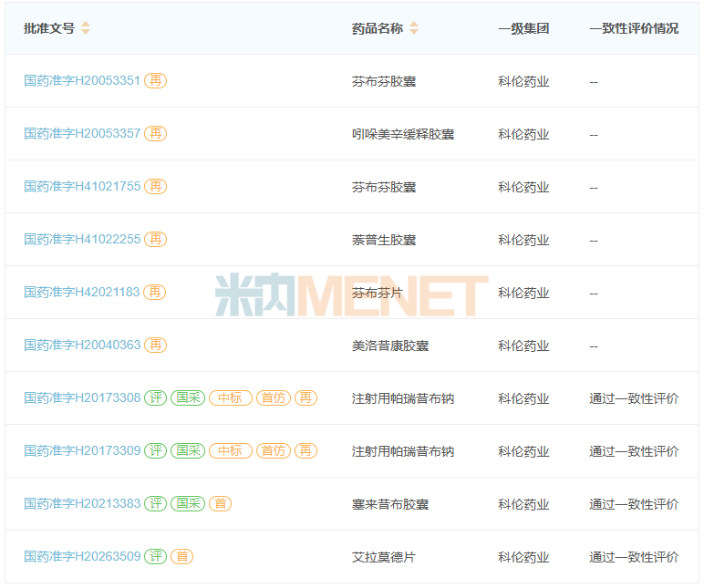Click 评 badge in H20173308 row
This screenshot has width=704, height=588.
tap(155, 398)
